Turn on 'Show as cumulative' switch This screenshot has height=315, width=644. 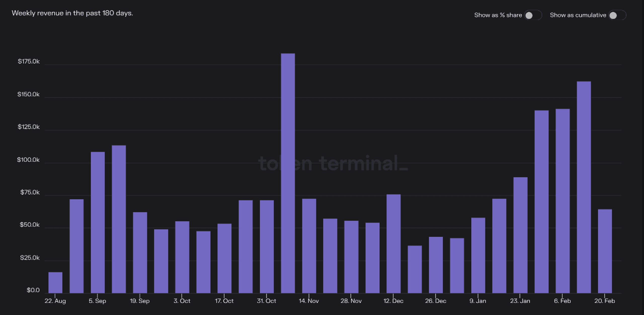[x=617, y=15]
